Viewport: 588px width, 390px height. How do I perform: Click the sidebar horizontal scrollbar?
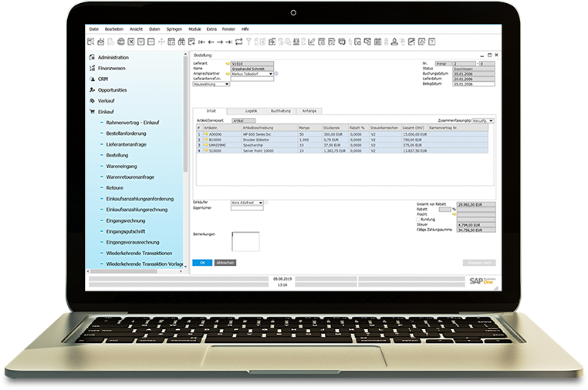coord(123,271)
